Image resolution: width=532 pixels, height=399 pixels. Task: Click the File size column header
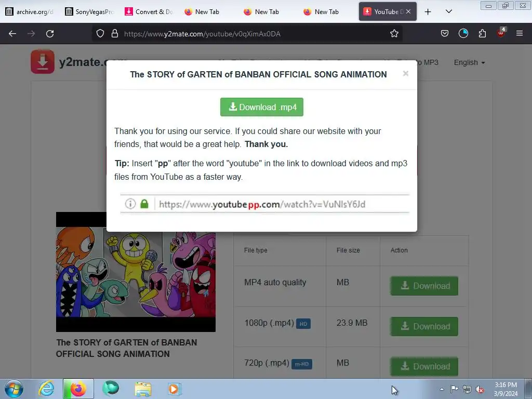point(348,250)
